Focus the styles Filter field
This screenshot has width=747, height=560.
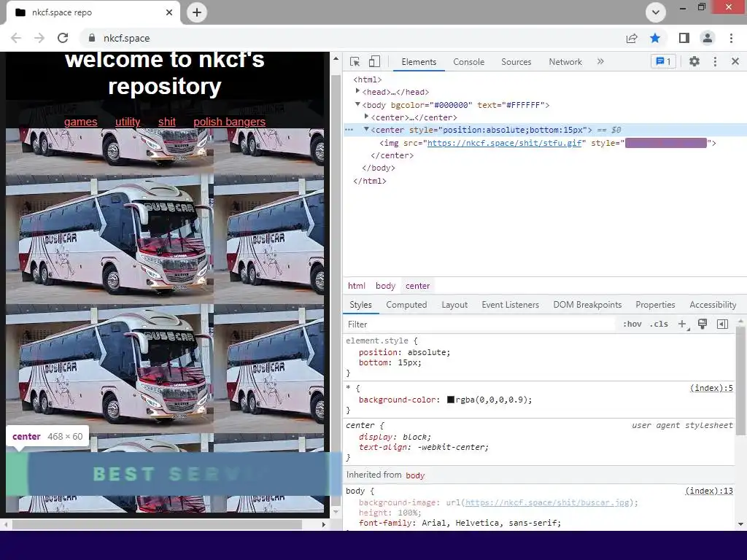479,324
